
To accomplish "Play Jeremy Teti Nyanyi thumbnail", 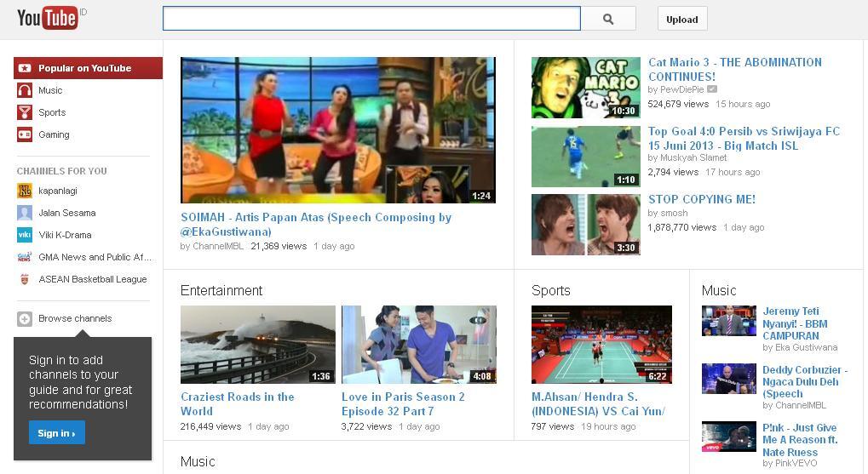I will pos(728,321).
